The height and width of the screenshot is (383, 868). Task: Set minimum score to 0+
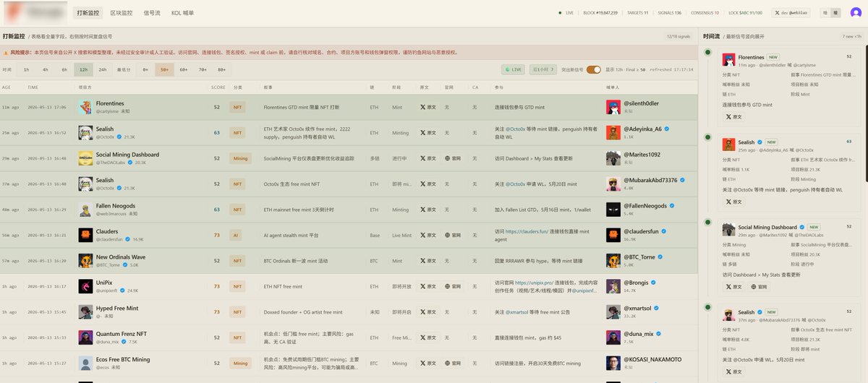tap(145, 69)
